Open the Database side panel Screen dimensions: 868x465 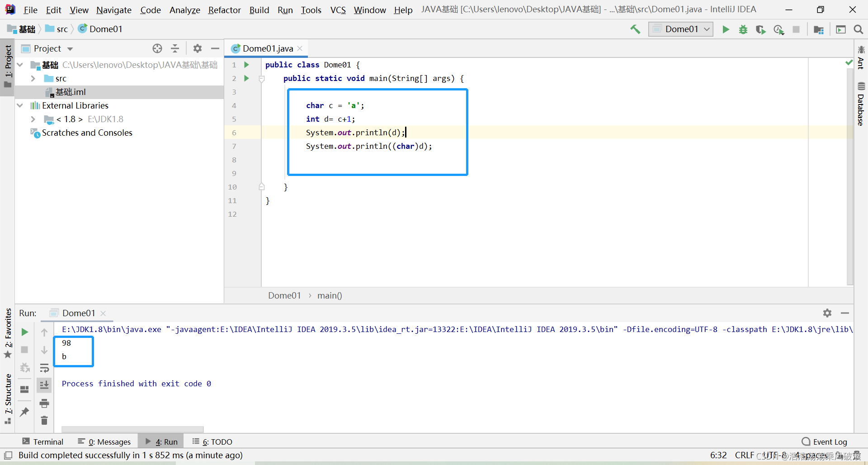coord(861,104)
